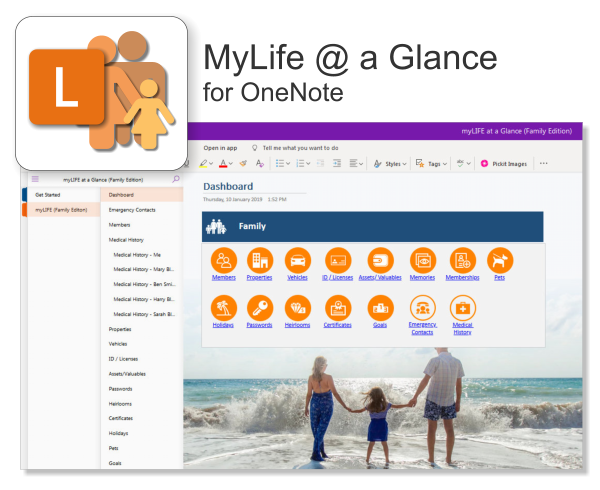Toggle the navigation hamburger icon
This screenshot has height=490, width=600.
(x=35, y=179)
